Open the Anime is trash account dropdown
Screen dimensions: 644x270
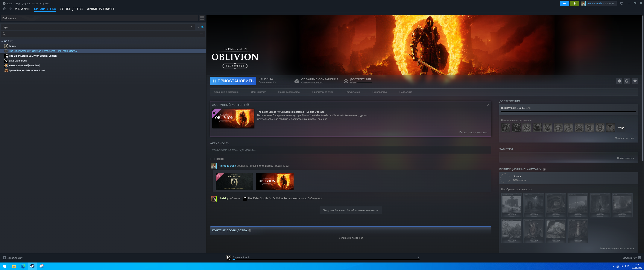pos(595,4)
